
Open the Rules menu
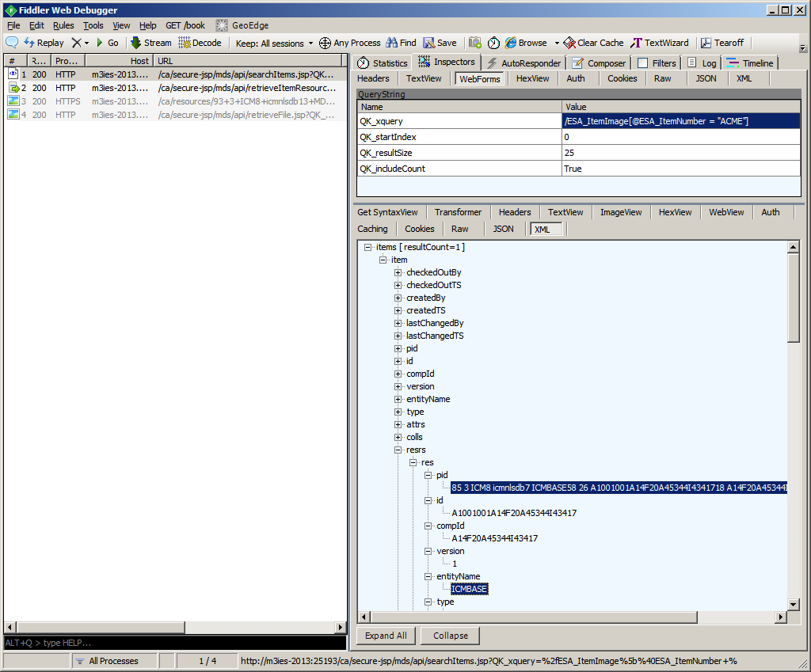[x=63, y=25]
